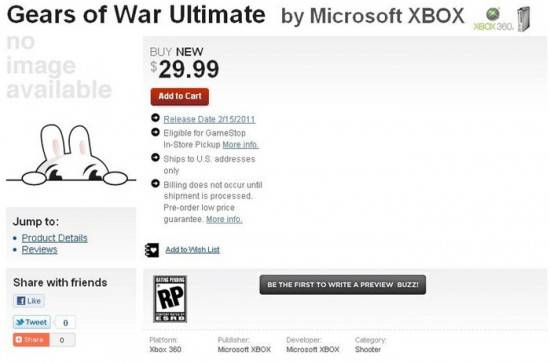Tweet this product page
The image size is (550, 363).
32,322
